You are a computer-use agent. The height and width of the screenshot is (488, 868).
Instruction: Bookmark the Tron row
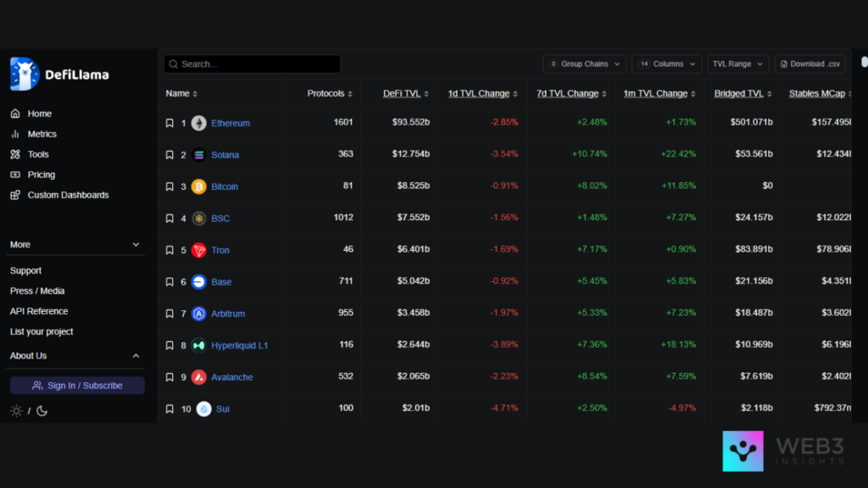click(170, 250)
